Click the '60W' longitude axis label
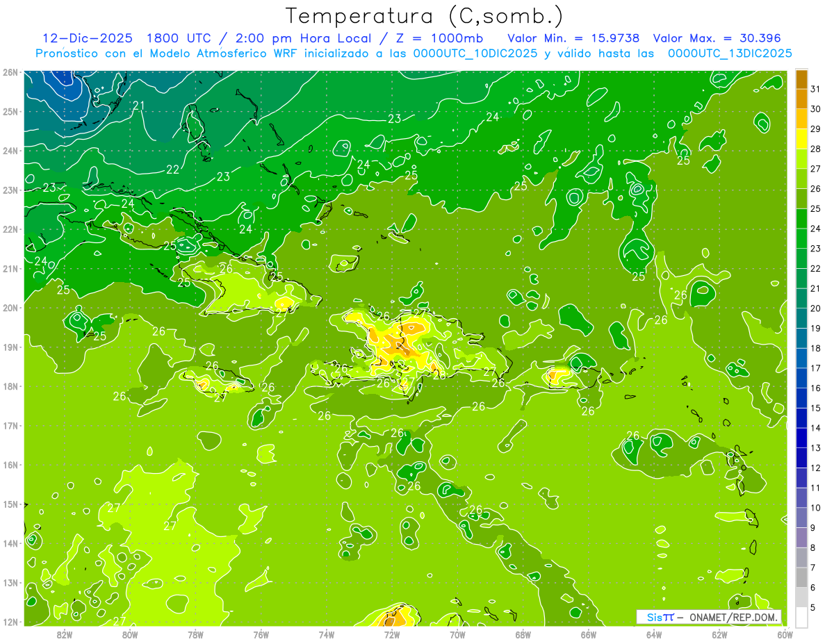The width and height of the screenshot is (834, 644). coord(785,634)
